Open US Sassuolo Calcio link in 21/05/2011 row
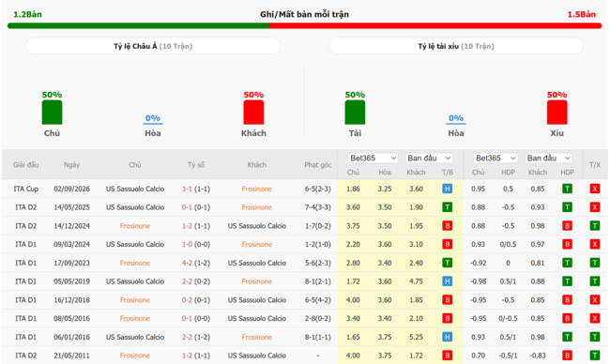Screen dimensions: 610x364 (257, 356)
